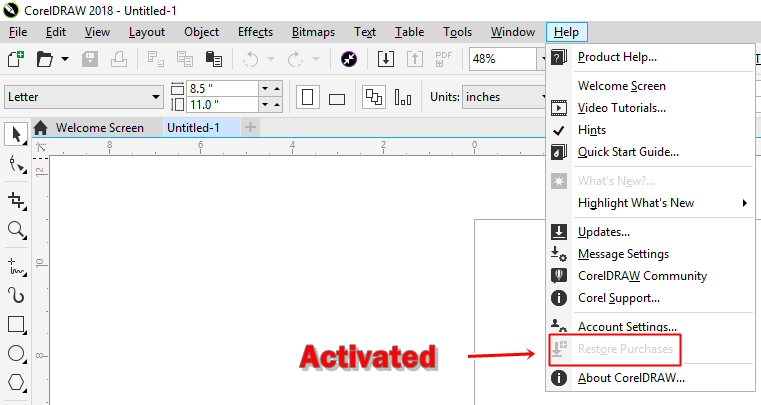Open the Redo history dropdown arrow

[316, 59]
